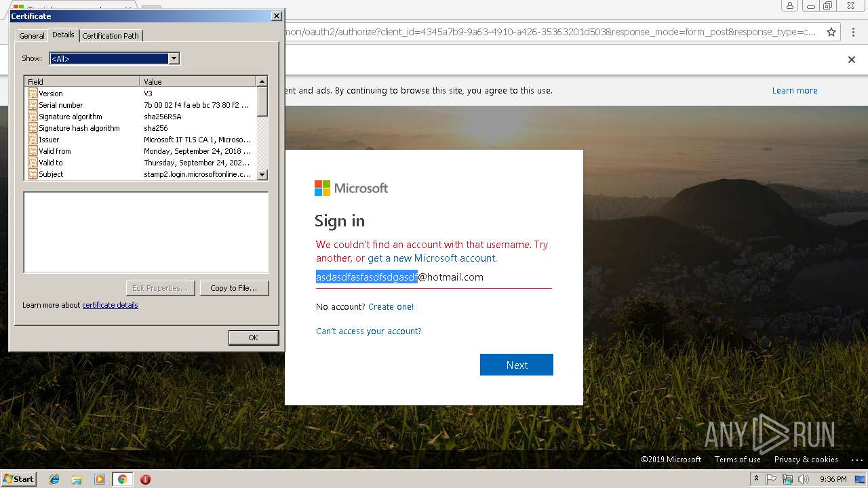Select the Signature hash algorithm row
868x488 pixels.
click(x=140, y=128)
